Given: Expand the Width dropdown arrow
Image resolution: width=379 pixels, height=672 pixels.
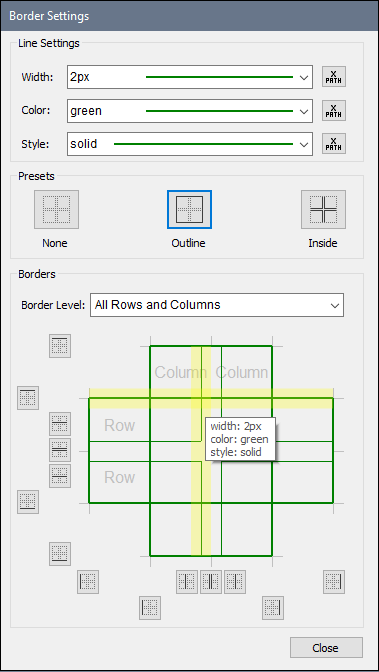Looking at the screenshot, I should tap(304, 78).
